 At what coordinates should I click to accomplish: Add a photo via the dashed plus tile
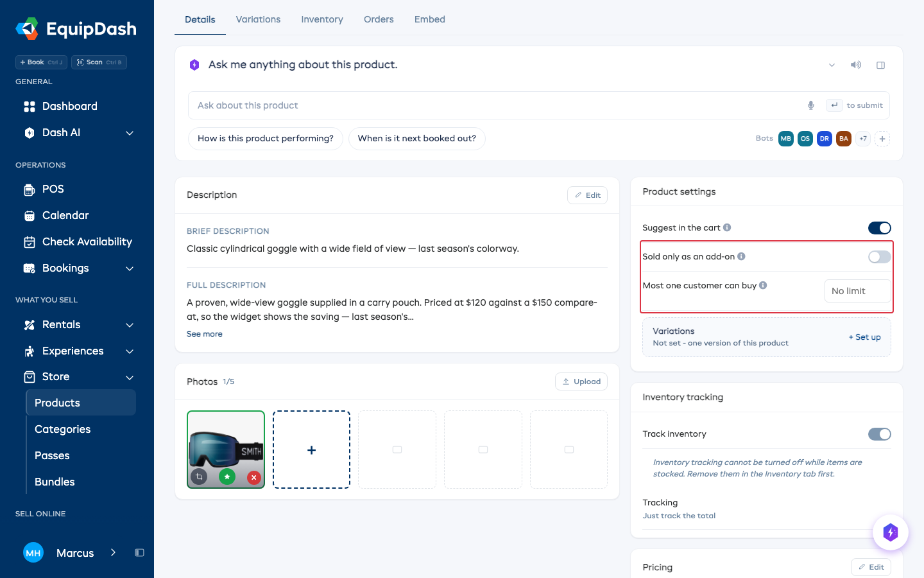point(312,450)
